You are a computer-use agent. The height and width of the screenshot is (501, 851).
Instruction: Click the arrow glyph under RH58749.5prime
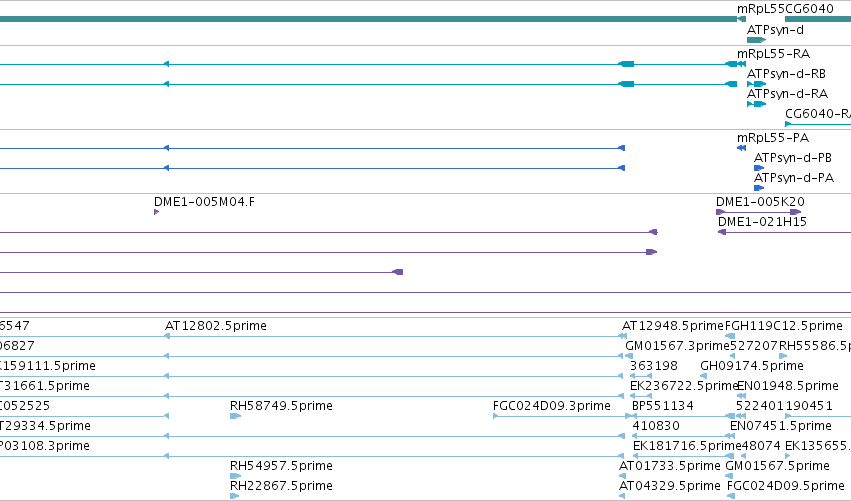click(235, 416)
